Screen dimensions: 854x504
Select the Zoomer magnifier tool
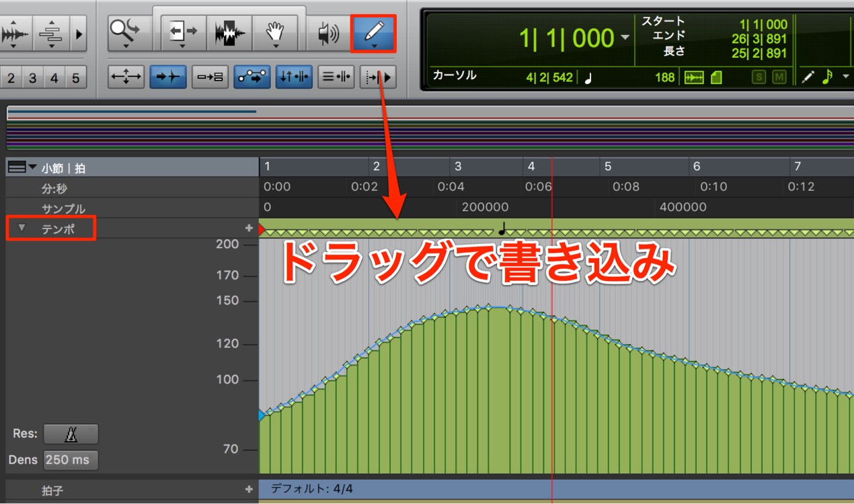coord(125,32)
